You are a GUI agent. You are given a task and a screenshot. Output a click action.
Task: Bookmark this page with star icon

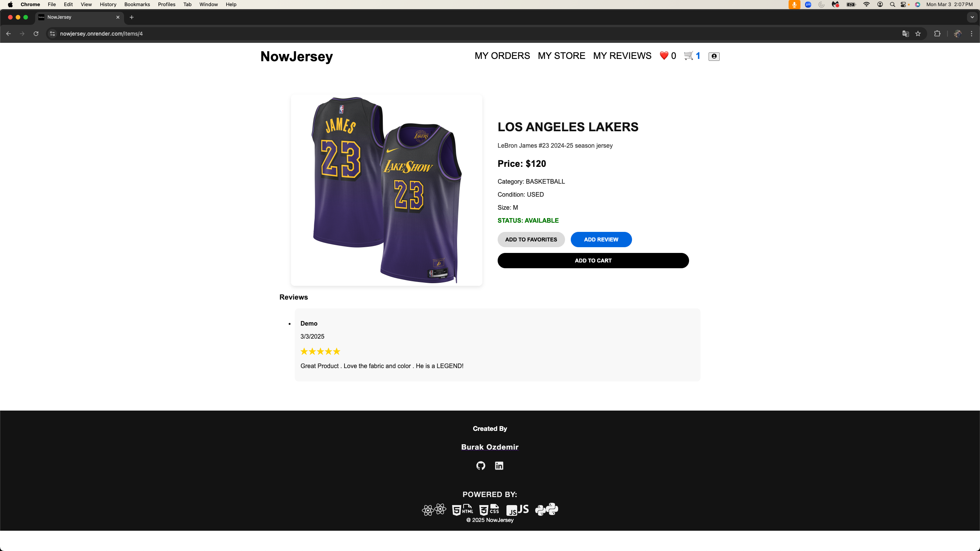[x=918, y=34]
